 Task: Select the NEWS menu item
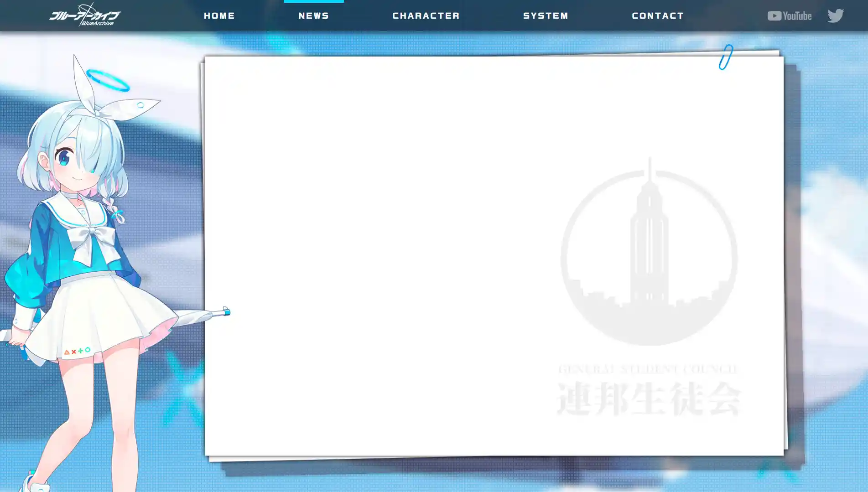(314, 16)
